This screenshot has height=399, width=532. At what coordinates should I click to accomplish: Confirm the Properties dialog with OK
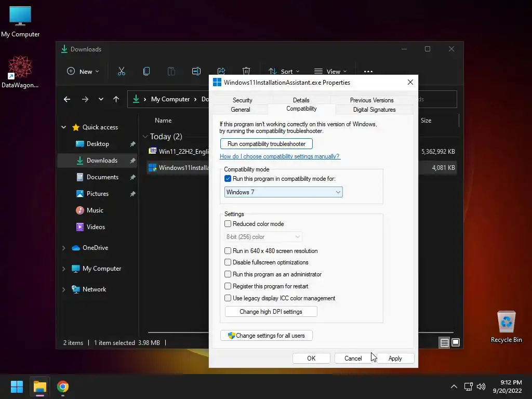(x=311, y=358)
